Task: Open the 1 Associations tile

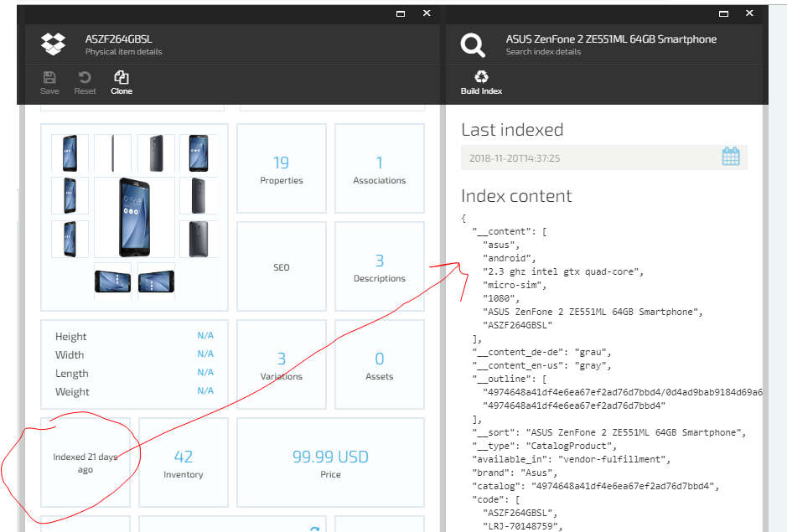Action: pos(379,168)
